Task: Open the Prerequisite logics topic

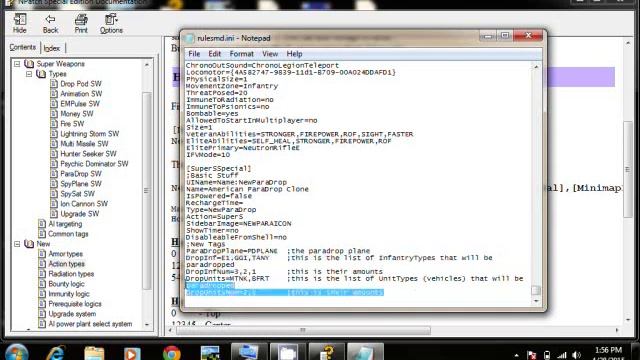Action: [75, 304]
